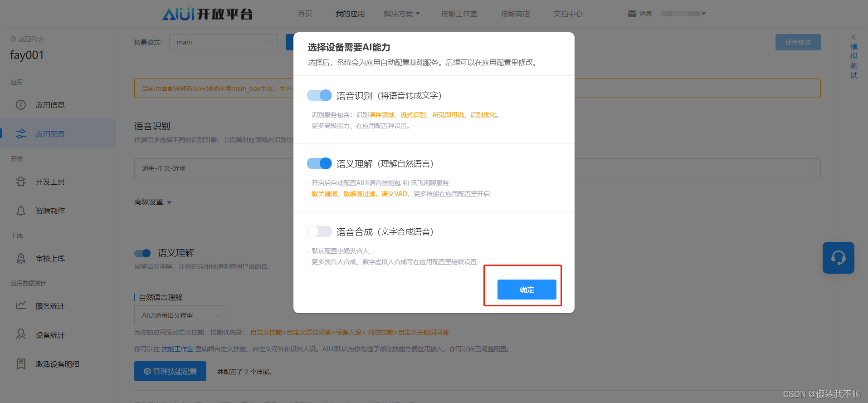Click the 应用配置 sliders icon
The image size is (868, 403).
click(x=21, y=134)
